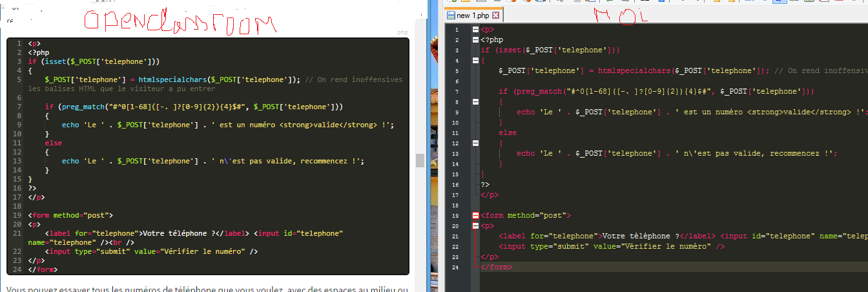Collapse the preg_match block fold at line 8
This screenshot has height=292, width=868.
[476, 102]
